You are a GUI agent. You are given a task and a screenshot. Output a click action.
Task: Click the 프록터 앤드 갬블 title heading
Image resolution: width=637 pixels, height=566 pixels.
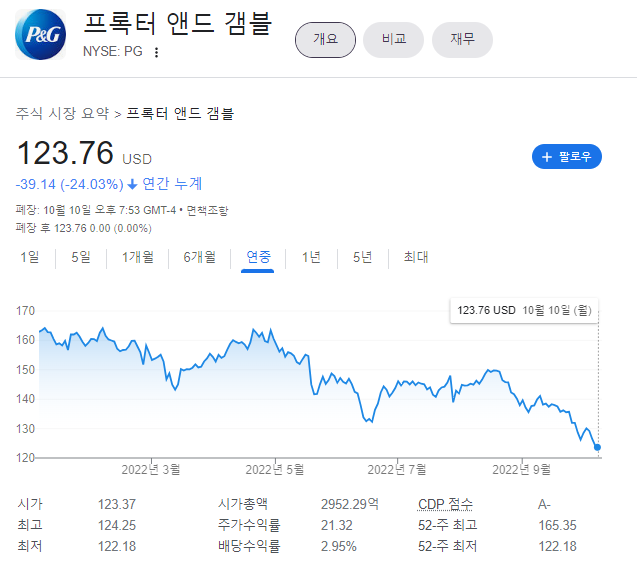coord(178,23)
